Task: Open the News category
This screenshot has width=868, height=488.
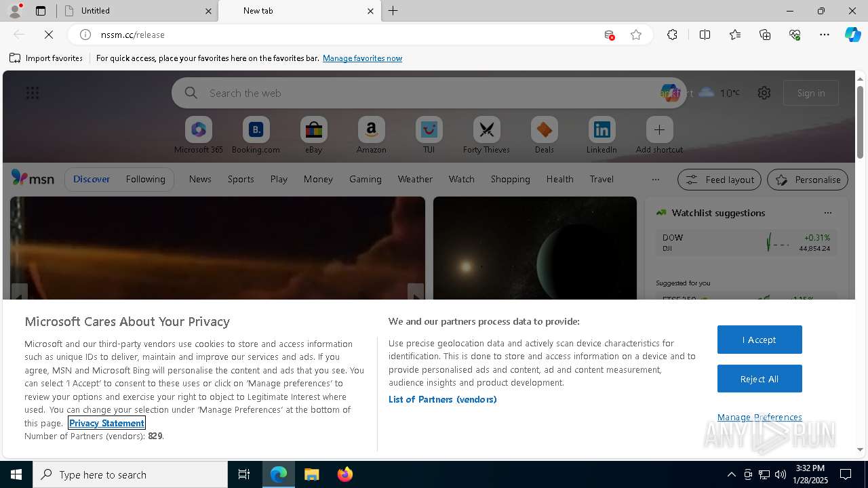Action: tap(200, 179)
